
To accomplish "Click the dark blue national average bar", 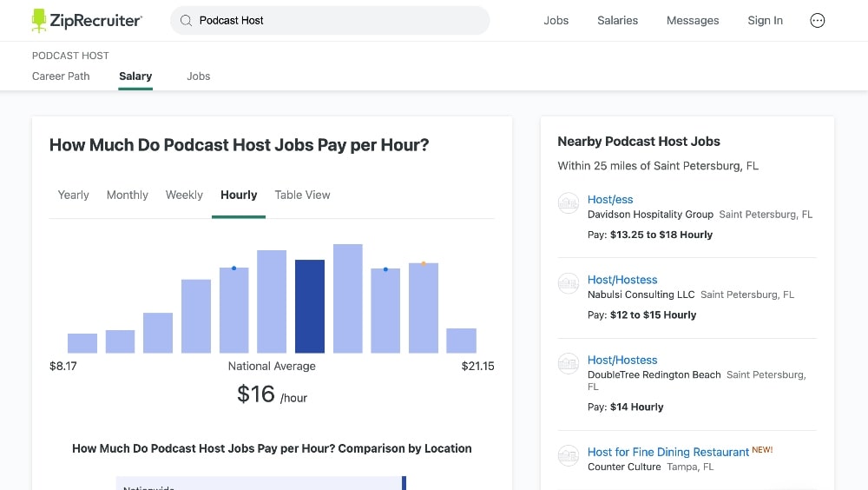I will 310,307.
